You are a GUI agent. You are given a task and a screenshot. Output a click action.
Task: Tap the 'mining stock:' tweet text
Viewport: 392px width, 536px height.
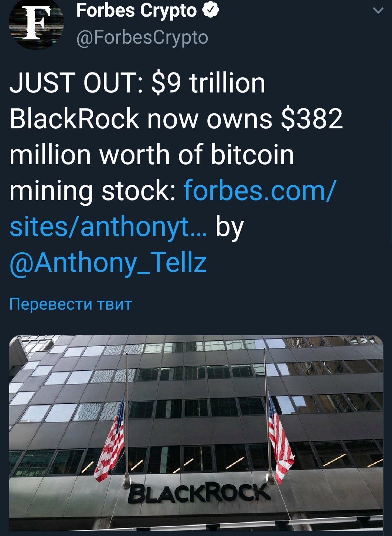click(x=92, y=191)
